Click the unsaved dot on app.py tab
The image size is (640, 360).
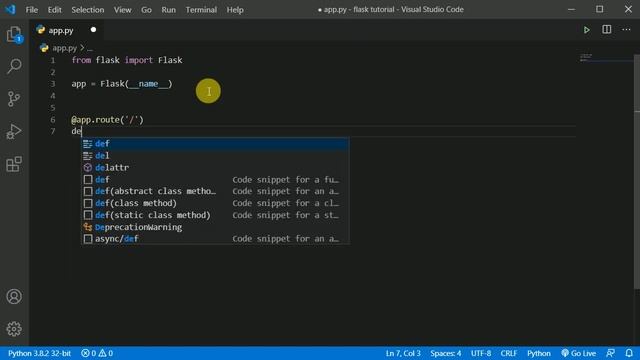point(93,30)
